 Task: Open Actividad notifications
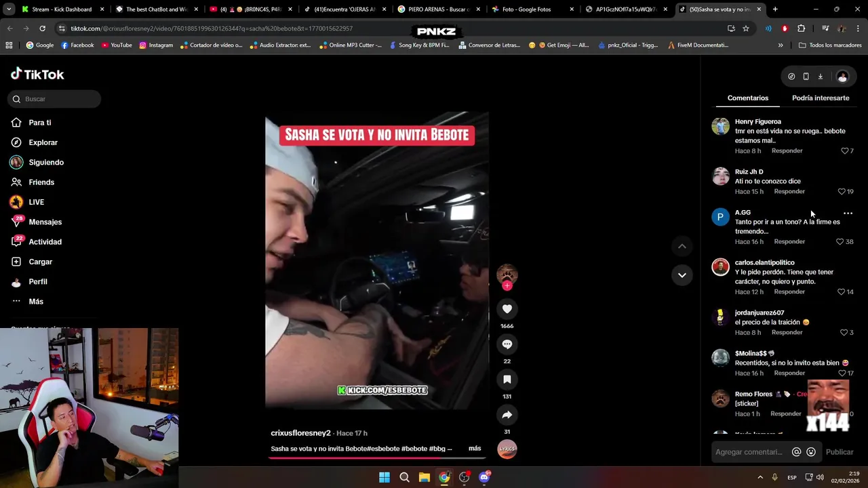[x=35, y=242]
